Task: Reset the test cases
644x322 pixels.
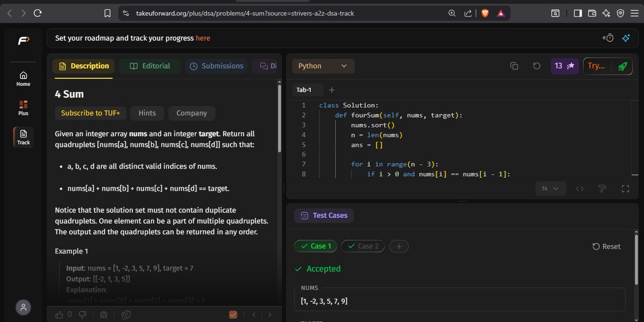Action: (606, 246)
